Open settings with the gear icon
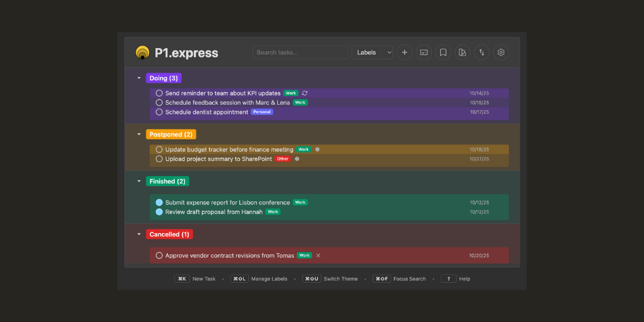The image size is (644, 322). (x=501, y=52)
